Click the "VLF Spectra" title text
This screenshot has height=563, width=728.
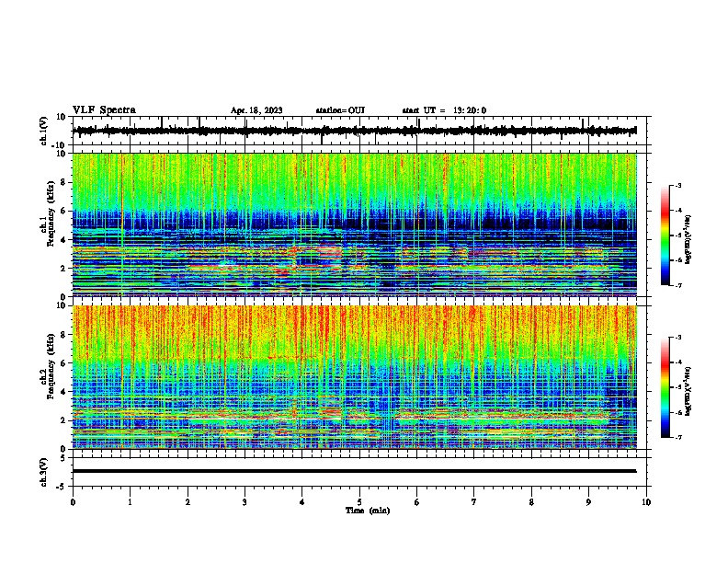pos(104,110)
